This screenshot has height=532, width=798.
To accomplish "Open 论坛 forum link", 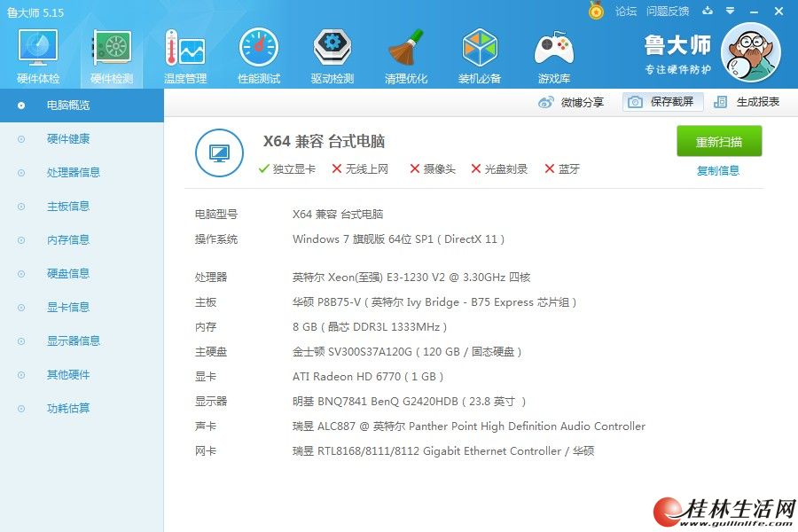I will tap(625, 11).
